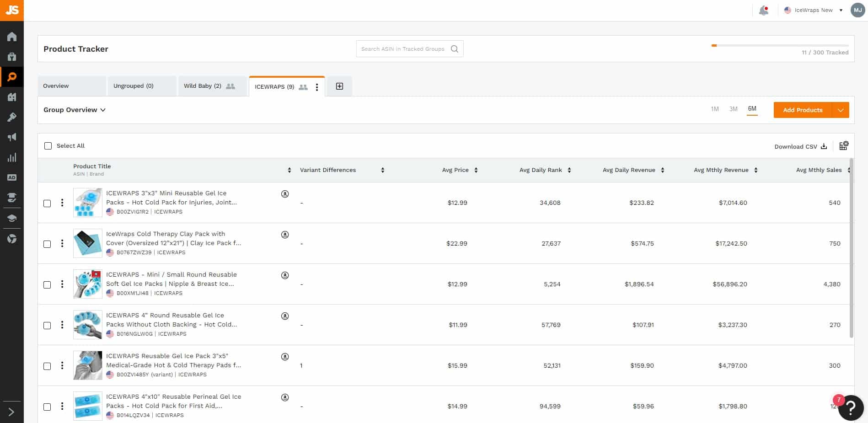
Task: Switch to the Wild Baby (2) tab
Action: click(x=213, y=86)
